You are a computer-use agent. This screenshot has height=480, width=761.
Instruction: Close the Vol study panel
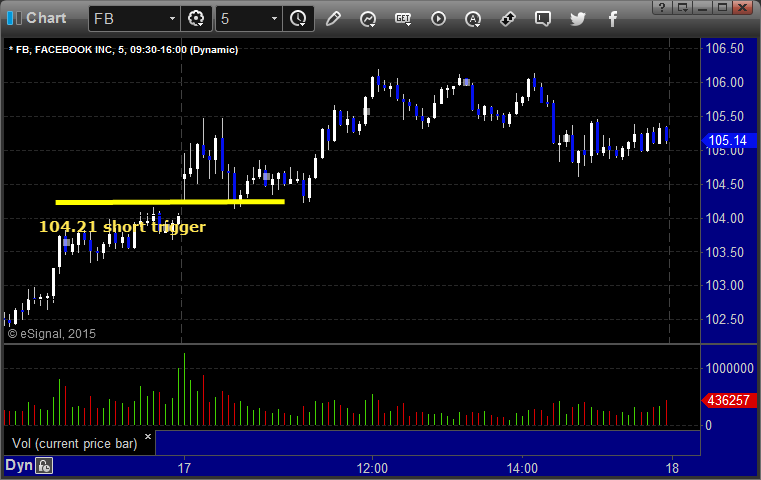coord(148,436)
